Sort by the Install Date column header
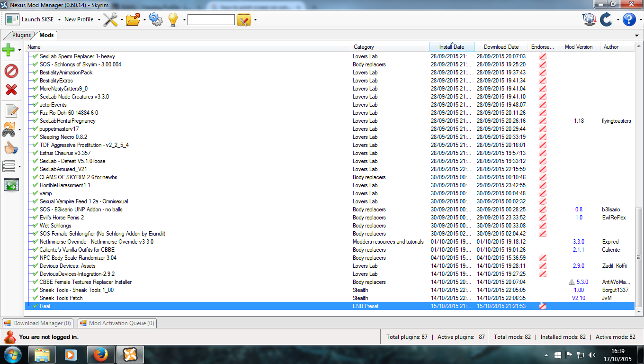 pos(452,47)
